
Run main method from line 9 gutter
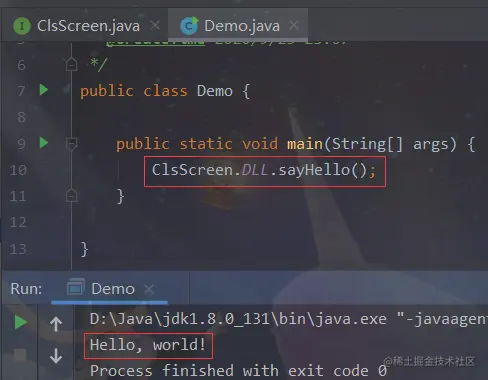[44, 143]
